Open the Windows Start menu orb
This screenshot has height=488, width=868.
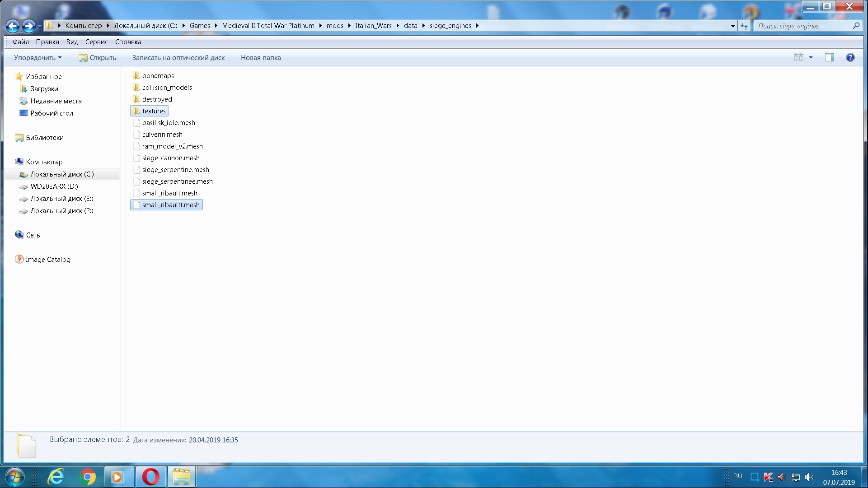coord(15,477)
